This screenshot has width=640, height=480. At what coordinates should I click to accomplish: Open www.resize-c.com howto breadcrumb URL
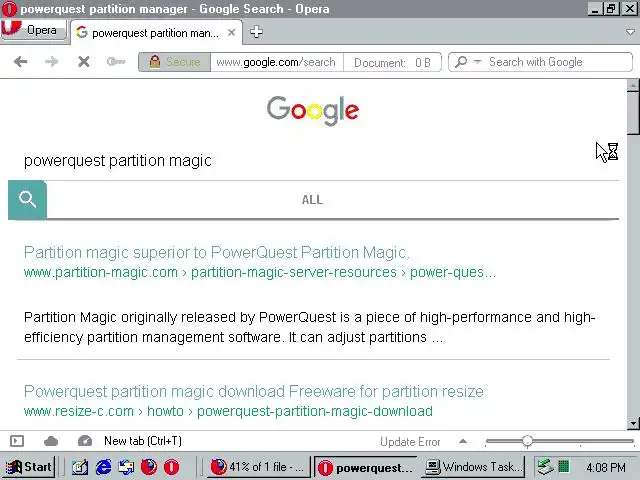click(x=228, y=411)
